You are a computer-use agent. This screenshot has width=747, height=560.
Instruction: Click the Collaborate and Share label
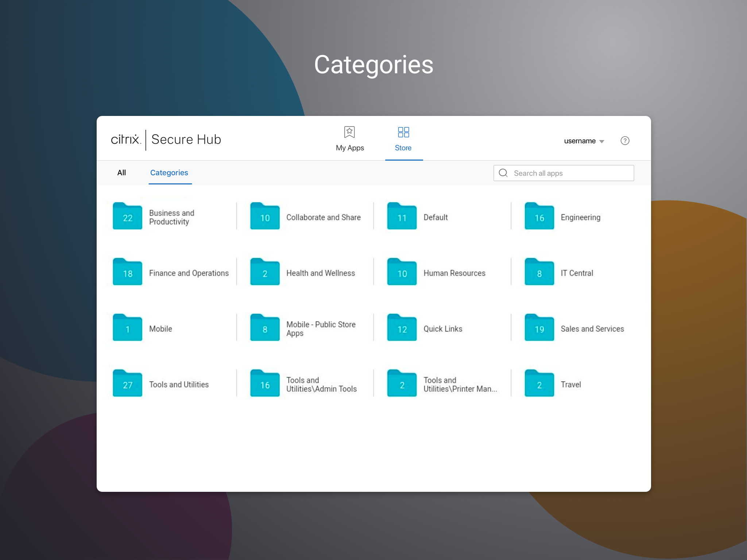pos(324,217)
